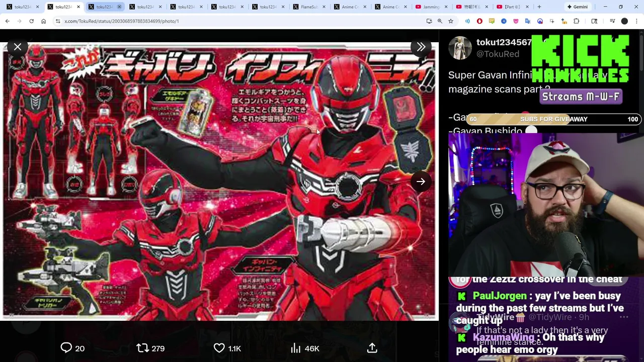
Task: Repost the tweet using retweet icon
Action: [x=143, y=348]
